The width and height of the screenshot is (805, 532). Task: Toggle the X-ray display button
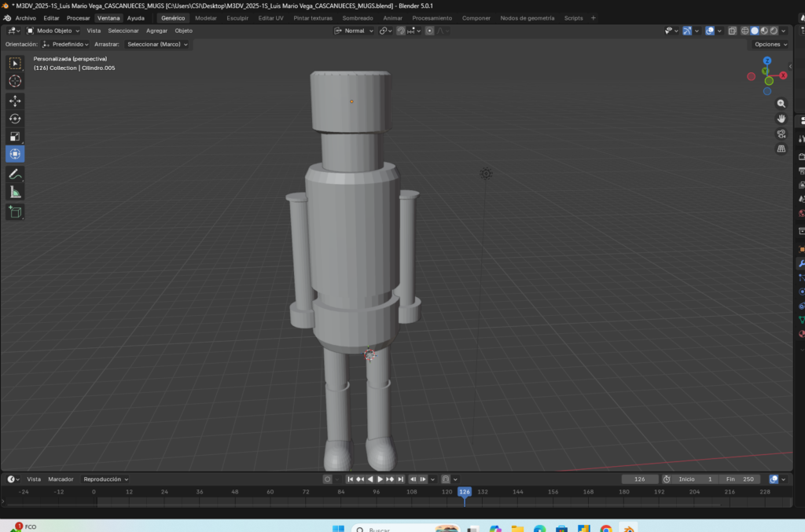(x=732, y=31)
